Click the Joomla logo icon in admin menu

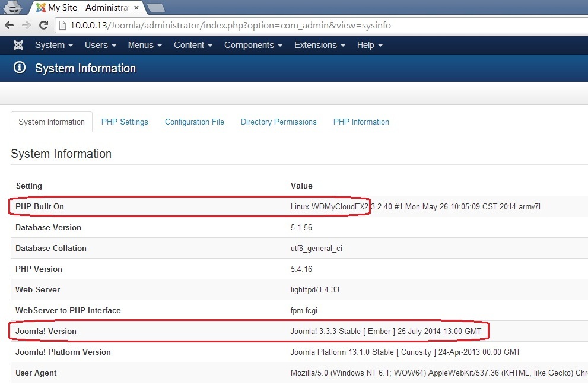pyautogui.click(x=18, y=45)
